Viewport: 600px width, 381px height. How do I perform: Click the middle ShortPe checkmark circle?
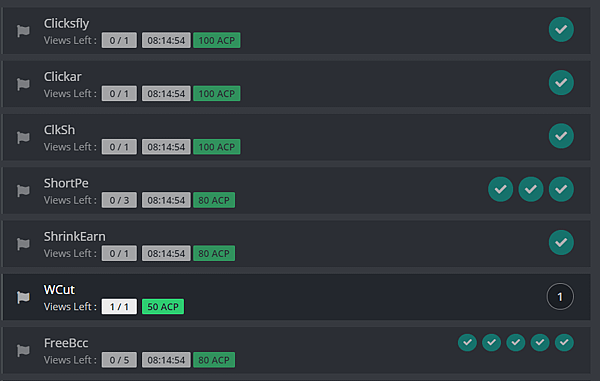pyautogui.click(x=531, y=189)
